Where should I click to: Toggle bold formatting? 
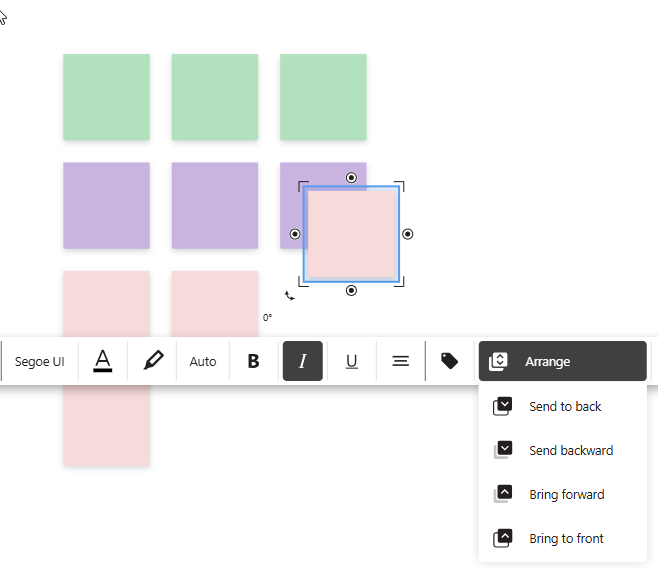[253, 361]
